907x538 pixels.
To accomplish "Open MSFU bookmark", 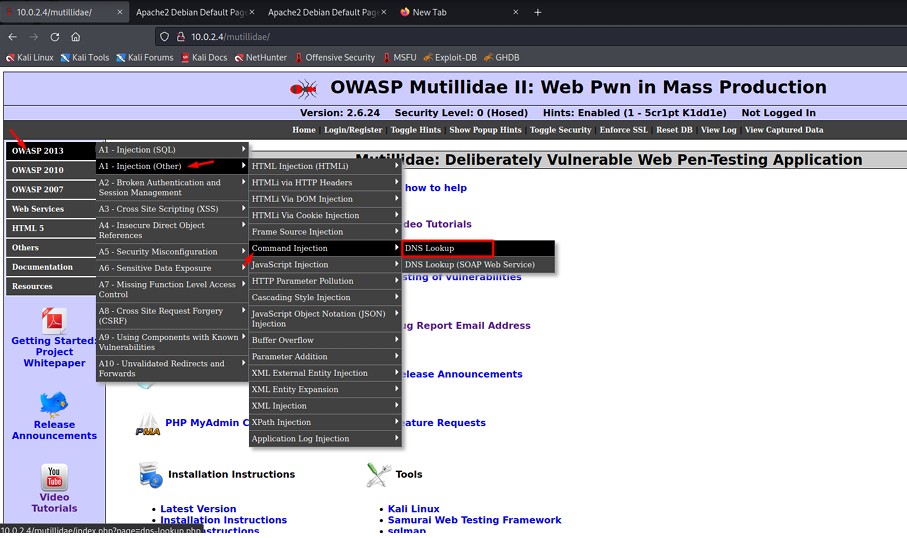I will click(400, 57).
